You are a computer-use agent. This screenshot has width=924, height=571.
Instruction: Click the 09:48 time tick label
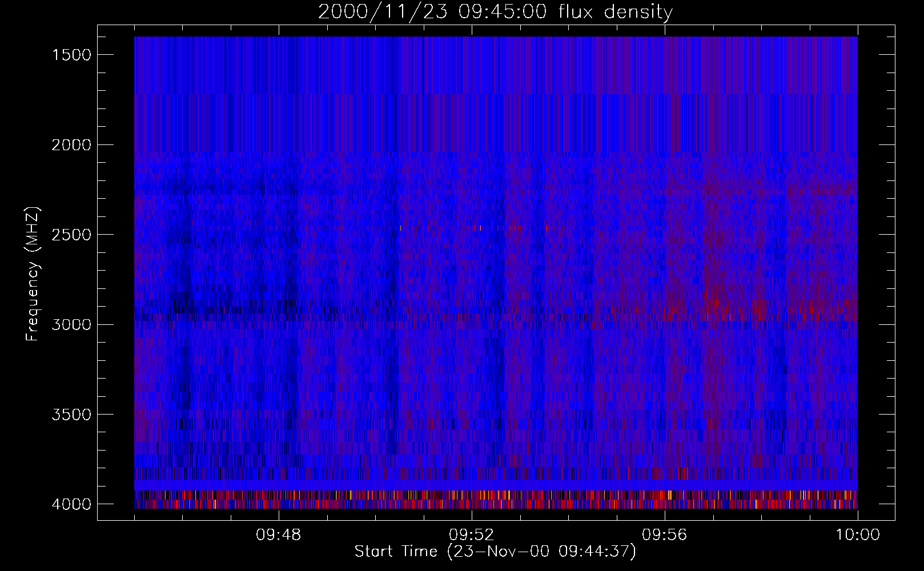279,535
